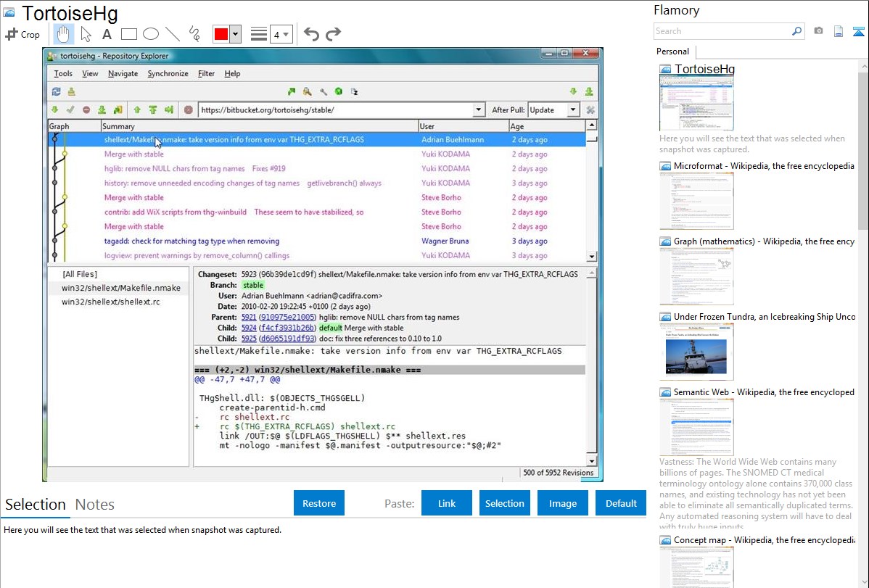This screenshot has width=869, height=588.
Task: Select the straight line tool
Action: coord(173,34)
